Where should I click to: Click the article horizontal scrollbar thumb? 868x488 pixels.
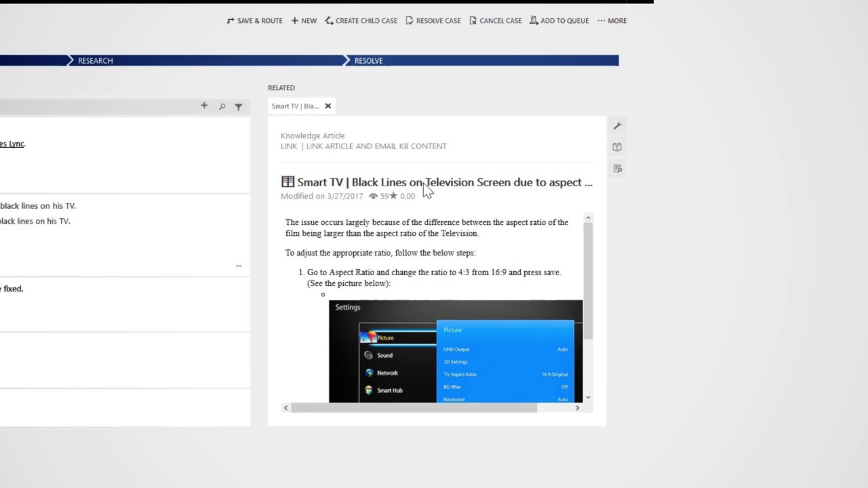414,407
